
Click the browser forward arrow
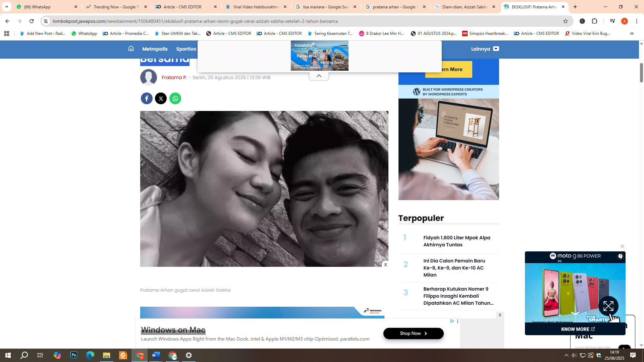click(19, 21)
